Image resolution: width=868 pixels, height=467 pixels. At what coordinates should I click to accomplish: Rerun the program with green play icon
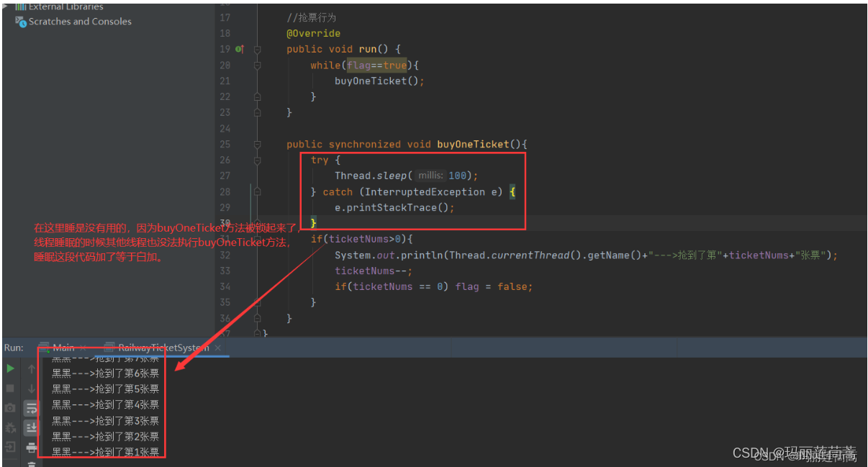[9, 368]
